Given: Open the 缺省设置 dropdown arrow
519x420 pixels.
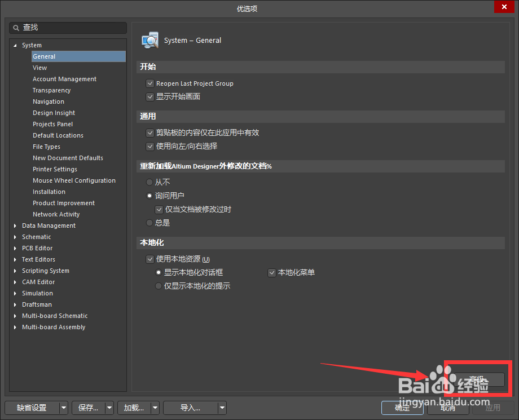Looking at the screenshot, I should 64,408.
